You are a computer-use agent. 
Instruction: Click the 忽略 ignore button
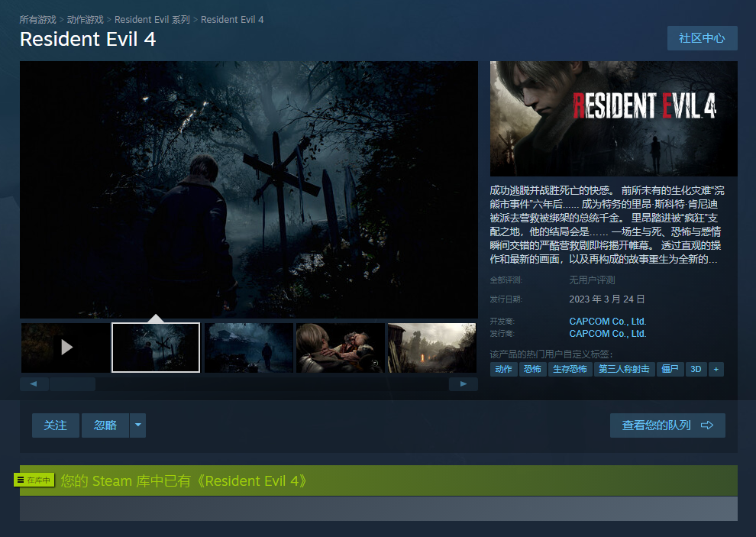105,425
